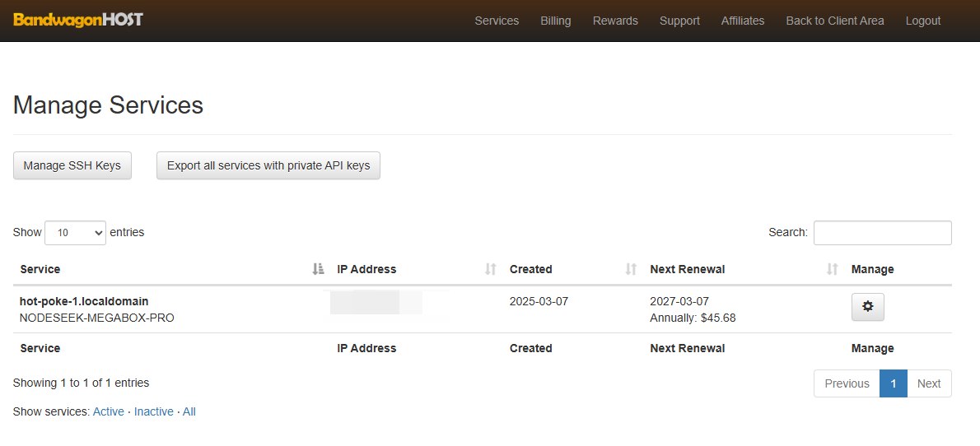Click the NODESEEK-MEGABOX-PRO plan text
This screenshot has width=980, height=446.
(97, 318)
